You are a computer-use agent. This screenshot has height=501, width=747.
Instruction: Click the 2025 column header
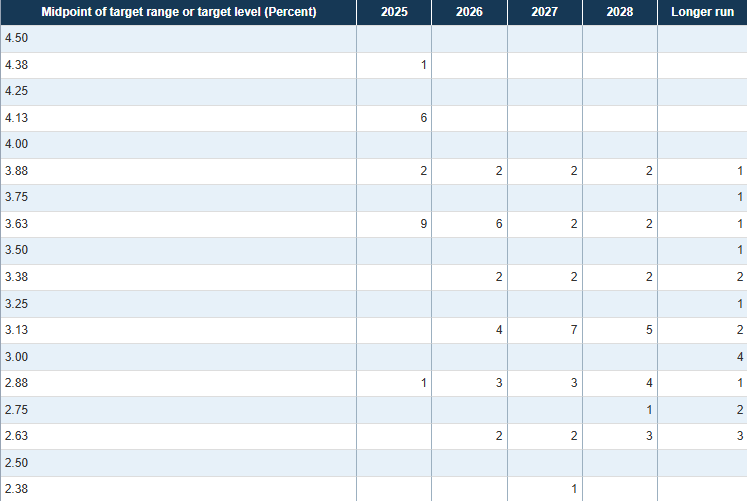pos(394,12)
